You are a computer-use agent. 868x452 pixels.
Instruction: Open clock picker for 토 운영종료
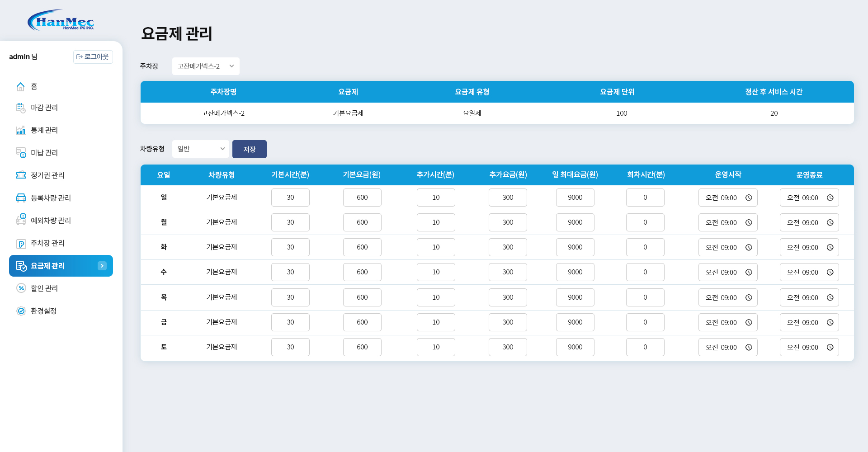click(830, 347)
